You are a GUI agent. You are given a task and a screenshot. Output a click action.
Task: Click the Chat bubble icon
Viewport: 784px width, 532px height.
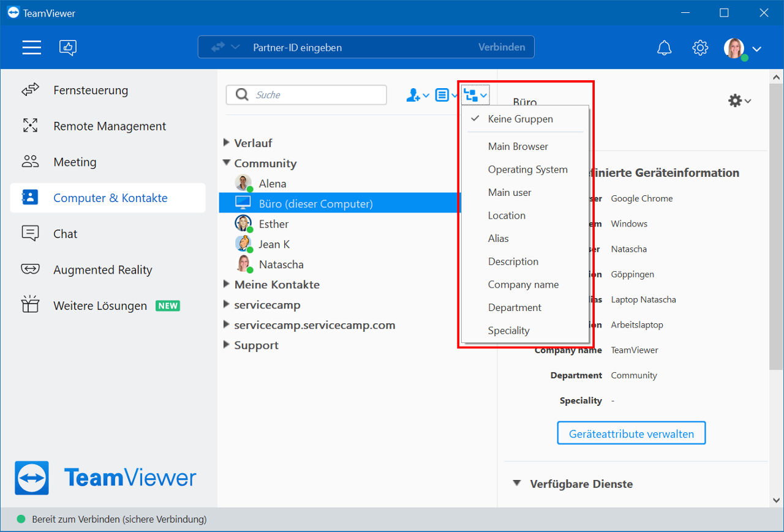tap(30, 233)
